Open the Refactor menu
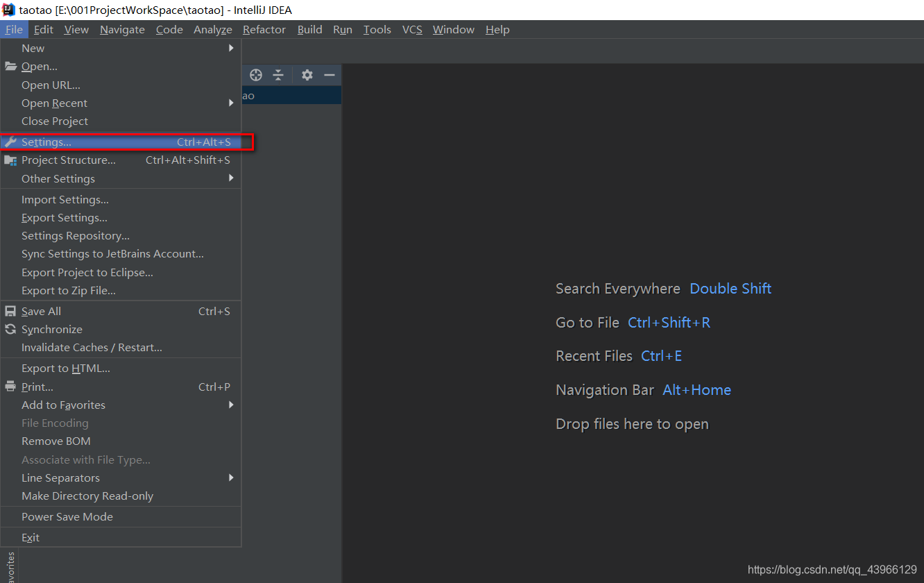The height and width of the screenshot is (583, 924). pos(264,29)
